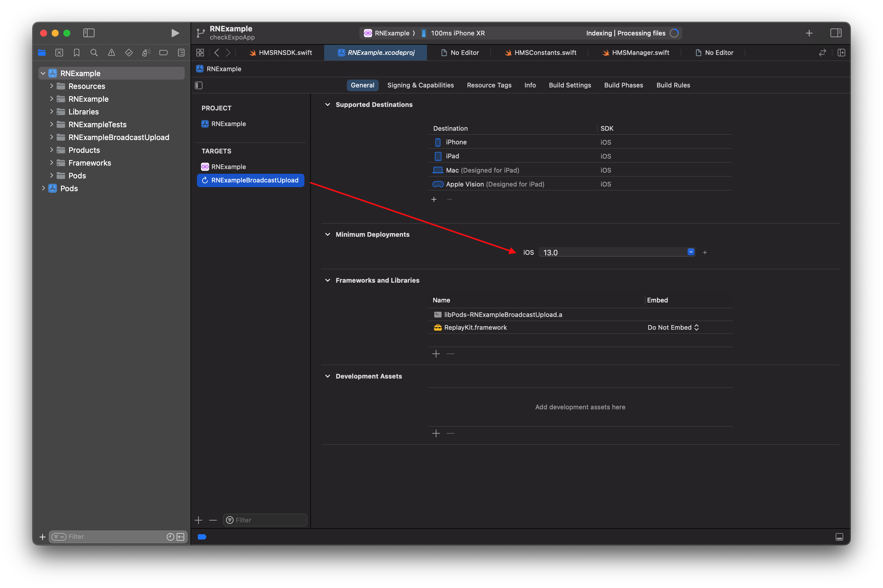Open the Source Control navigator icon
The width and height of the screenshot is (883, 588).
tap(59, 53)
